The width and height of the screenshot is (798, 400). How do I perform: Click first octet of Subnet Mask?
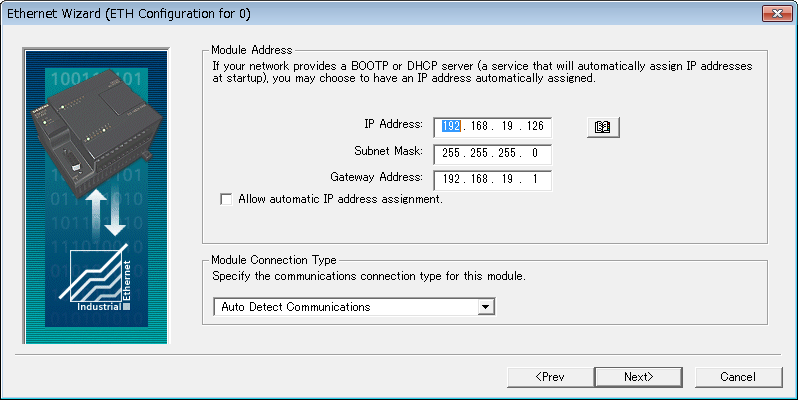451,154
